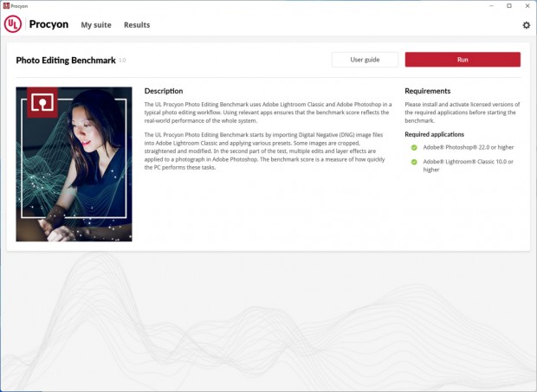Image resolution: width=537 pixels, height=392 pixels.
Task: Click the Requirements heading
Action: [x=427, y=91]
